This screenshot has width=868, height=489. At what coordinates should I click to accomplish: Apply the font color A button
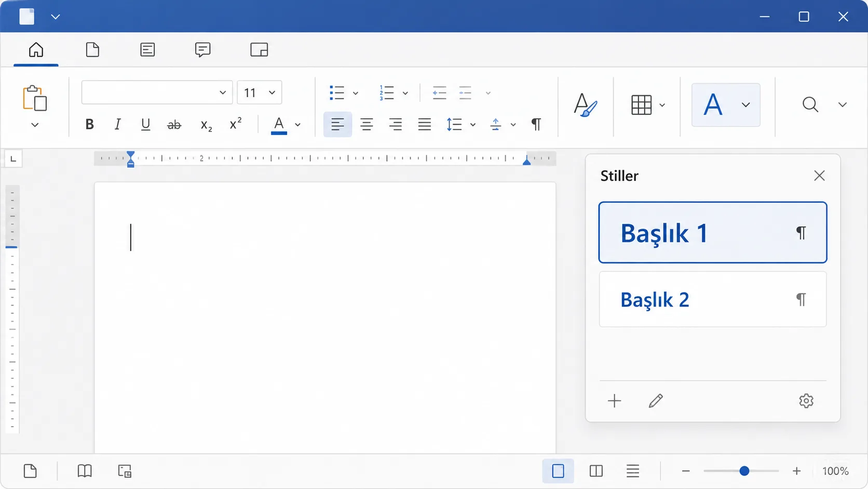279,125
